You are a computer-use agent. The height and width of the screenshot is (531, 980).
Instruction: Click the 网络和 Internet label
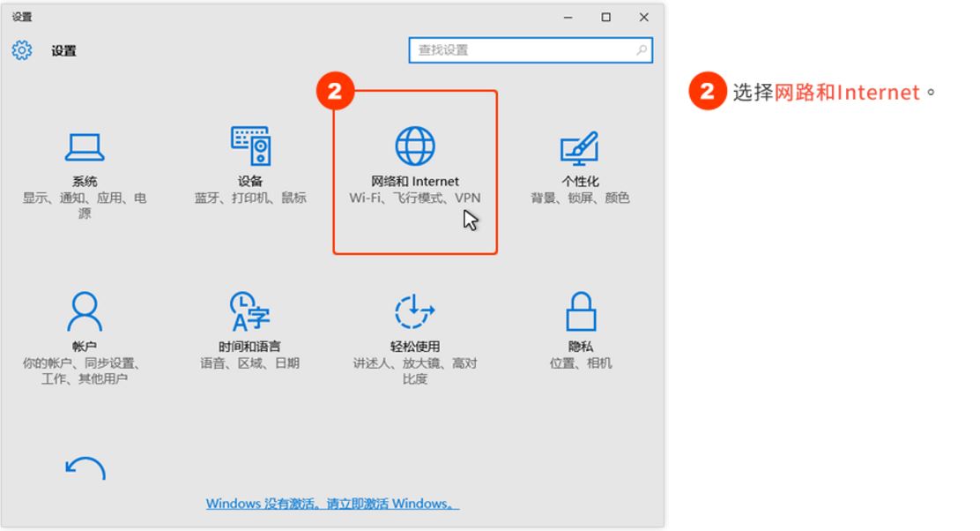pyautogui.click(x=415, y=182)
